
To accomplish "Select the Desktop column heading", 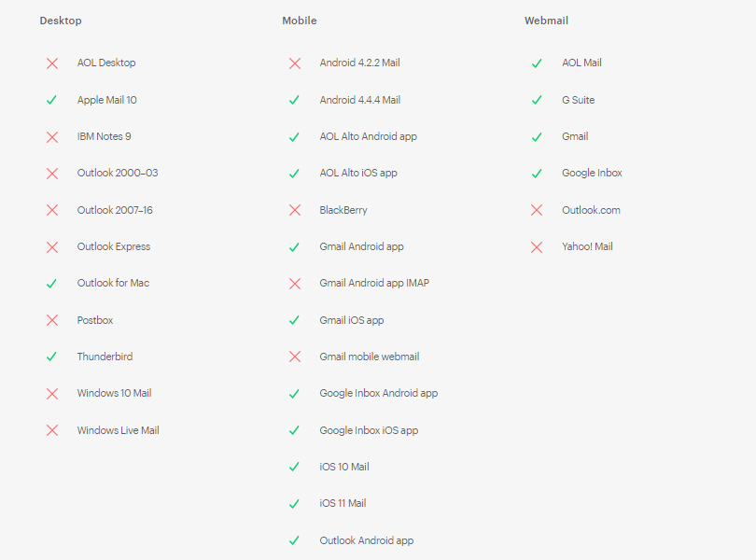I will [x=61, y=21].
